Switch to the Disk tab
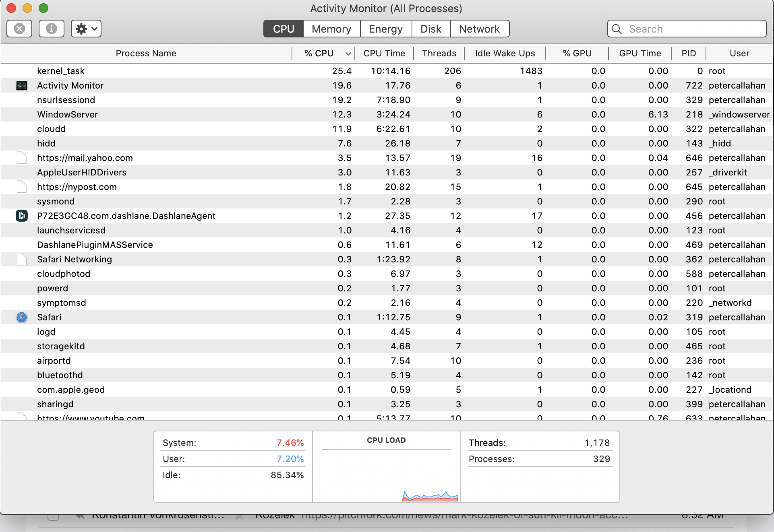The width and height of the screenshot is (774, 532). click(431, 29)
